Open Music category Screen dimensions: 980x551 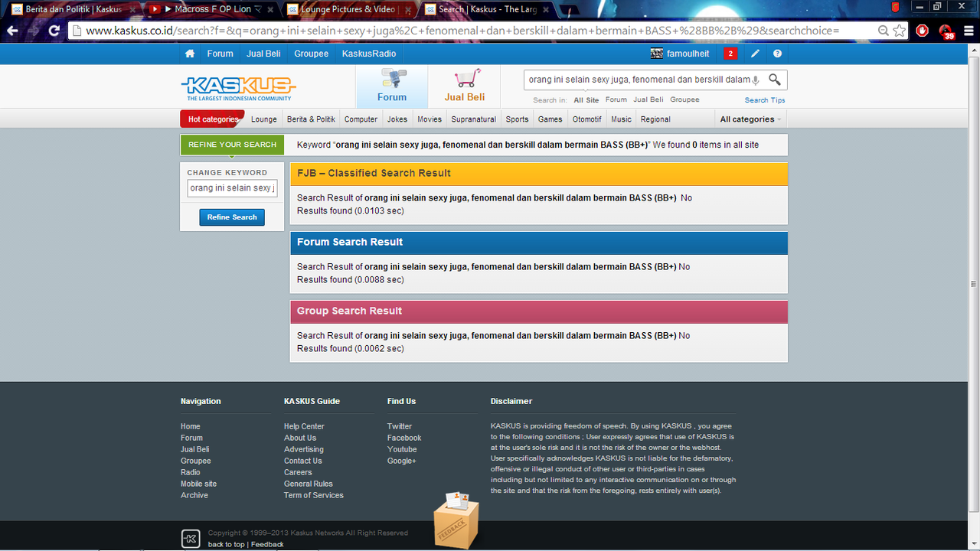622,119
